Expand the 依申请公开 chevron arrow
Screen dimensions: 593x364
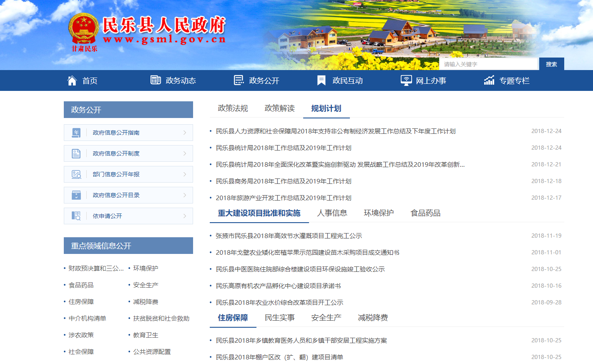pyautogui.click(x=185, y=216)
